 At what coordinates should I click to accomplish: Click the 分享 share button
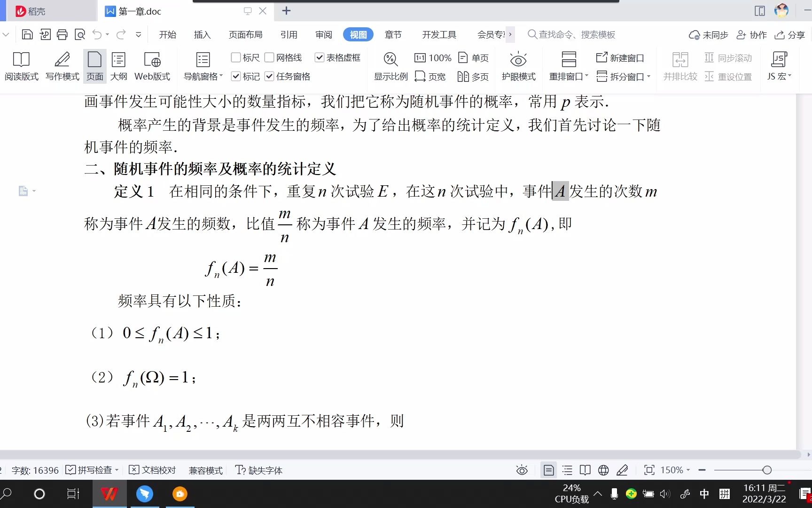coord(790,34)
